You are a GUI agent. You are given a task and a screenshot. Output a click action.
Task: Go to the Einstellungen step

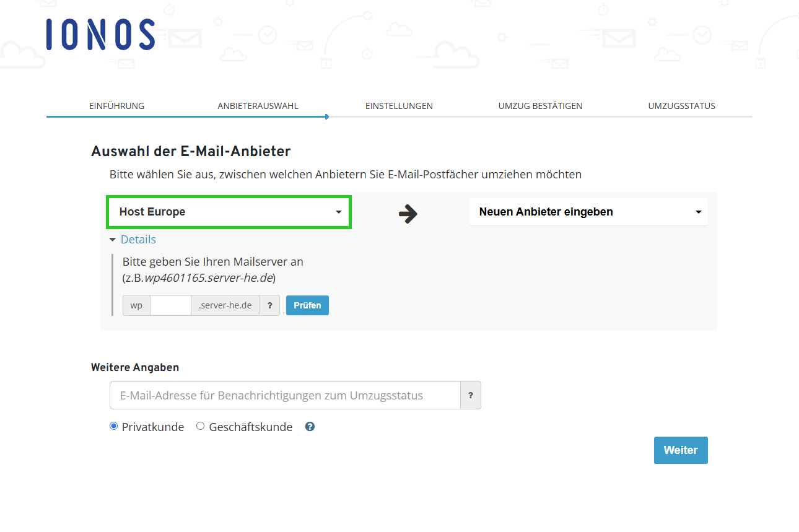[x=399, y=106]
